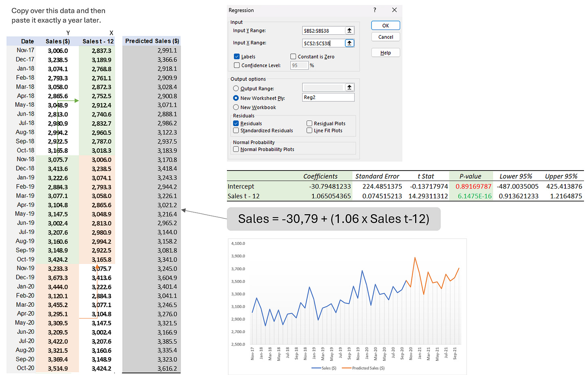Viewport: 588px width, 375px height.
Task: Enable Standardized Residuals checkbox
Action: [236, 131]
